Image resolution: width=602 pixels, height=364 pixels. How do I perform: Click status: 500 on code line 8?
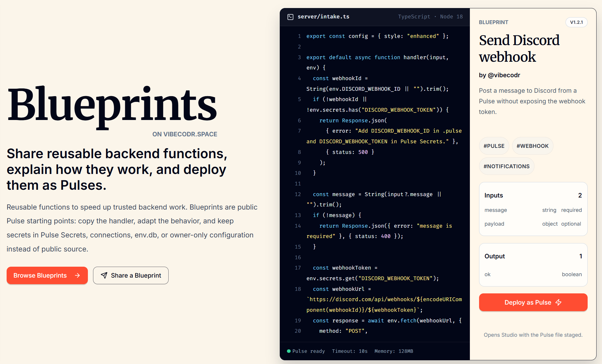[350, 152]
